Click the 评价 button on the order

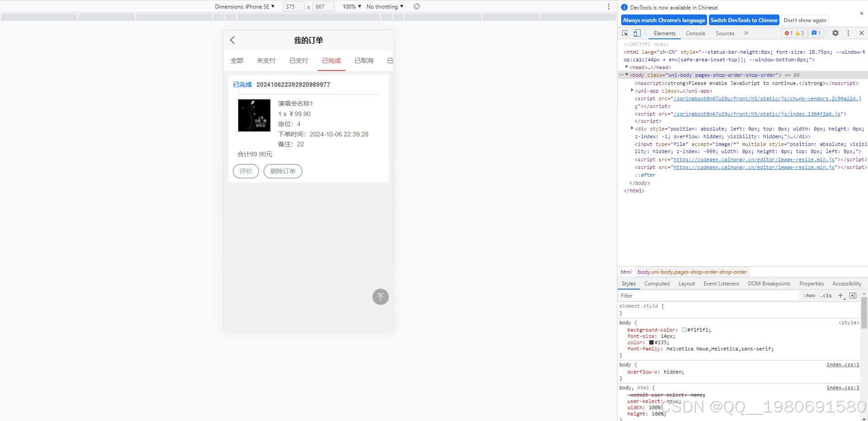[x=246, y=171]
